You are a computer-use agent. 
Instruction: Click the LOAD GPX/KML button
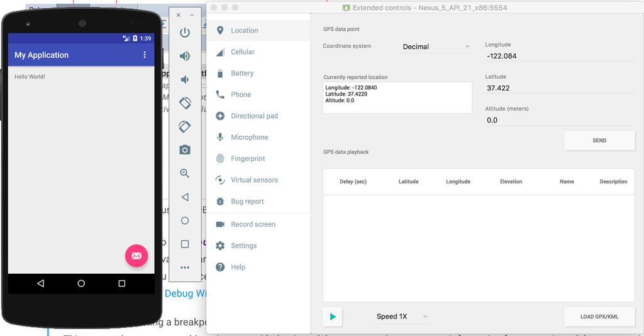599,317
